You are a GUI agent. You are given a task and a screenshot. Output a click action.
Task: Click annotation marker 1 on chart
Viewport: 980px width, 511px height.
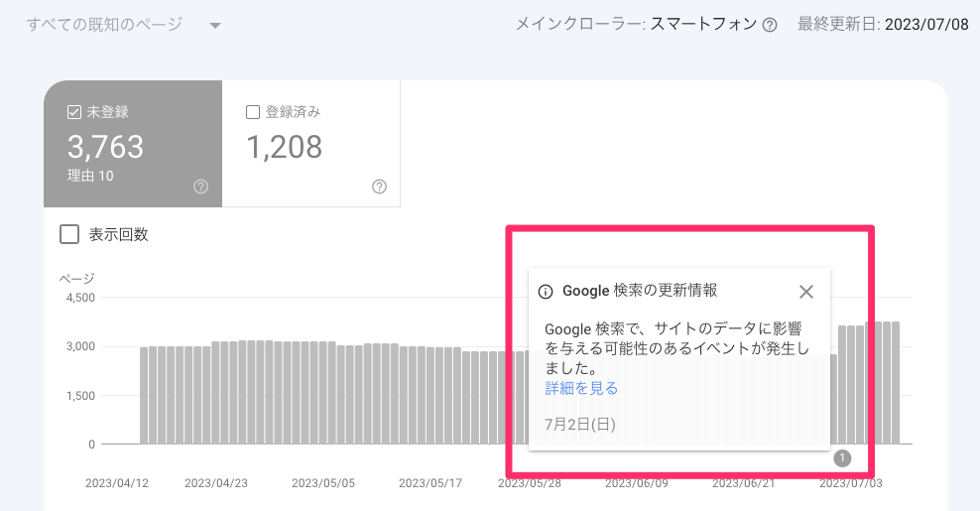click(842, 458)
